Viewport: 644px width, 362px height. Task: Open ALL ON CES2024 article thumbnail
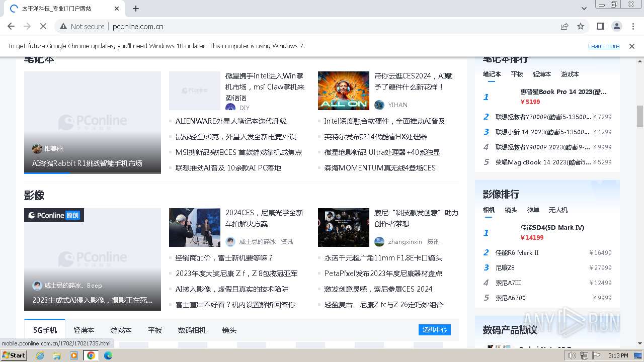(344, 90)
